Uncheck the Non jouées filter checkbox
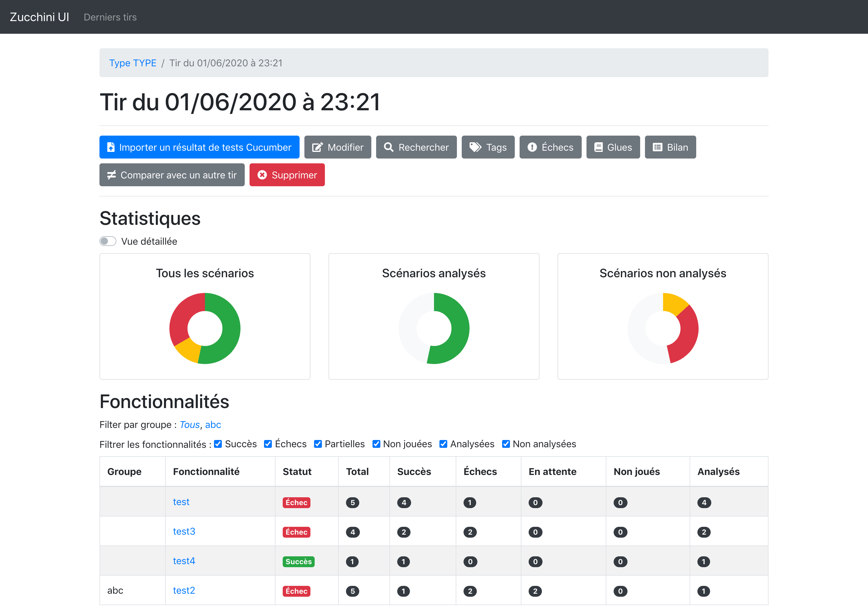Viewport: 868px width, 616px height. pos(376,444)
